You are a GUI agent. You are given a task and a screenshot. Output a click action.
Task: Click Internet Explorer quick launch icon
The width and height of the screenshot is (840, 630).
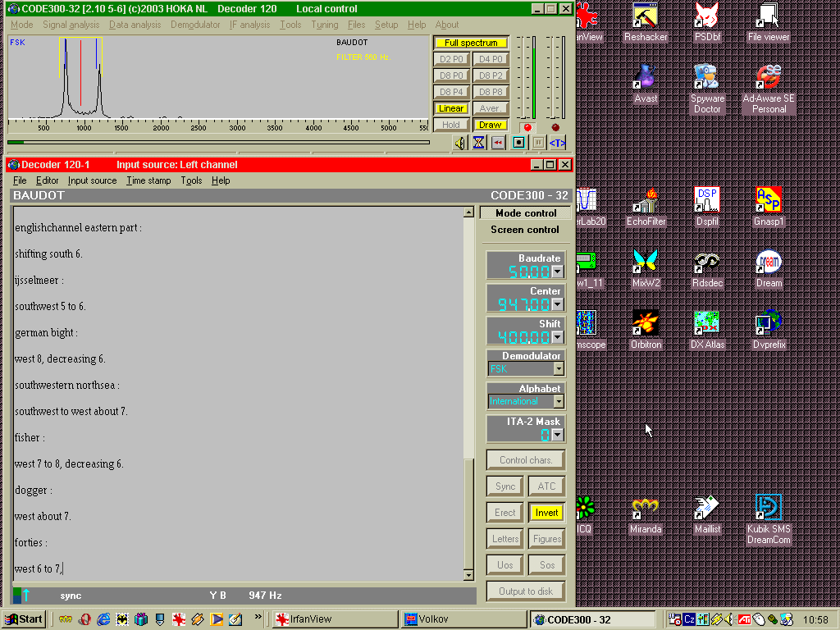tap(103, 619)
